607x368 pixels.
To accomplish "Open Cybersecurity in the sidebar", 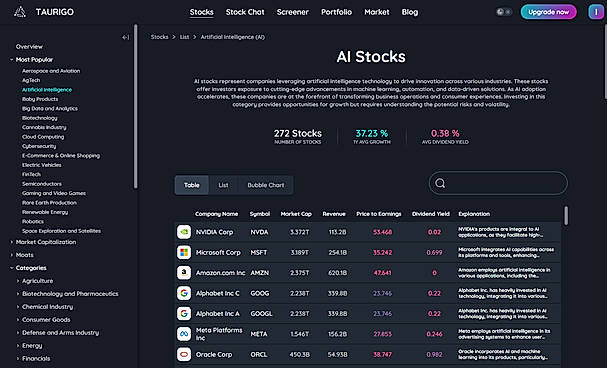I will click(39, 146).
